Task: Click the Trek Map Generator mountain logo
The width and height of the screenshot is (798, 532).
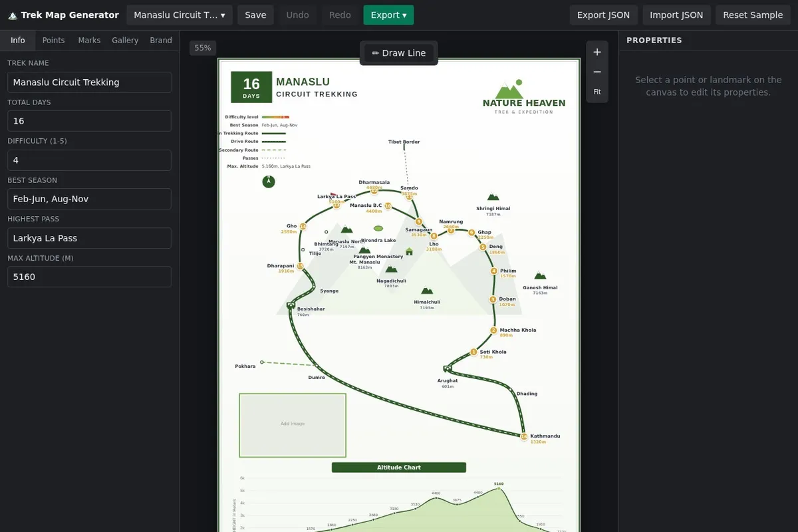Action: coord(13,15)
